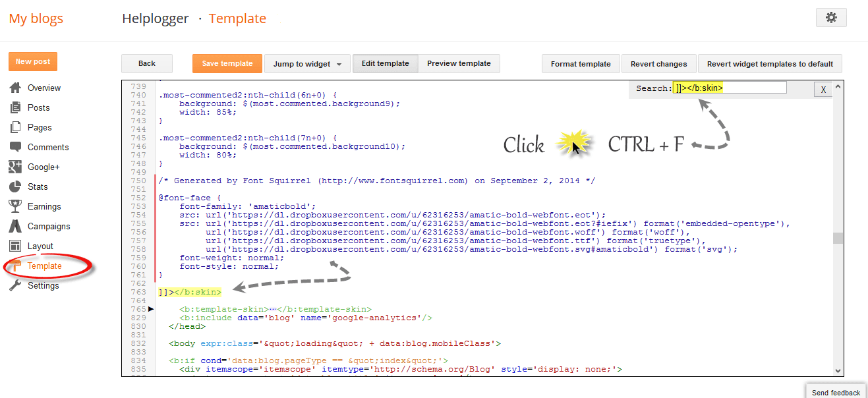Click the Campaigns icon in sidebar
The width and height of the screenshot is (868, 398).
pos(15,226)
